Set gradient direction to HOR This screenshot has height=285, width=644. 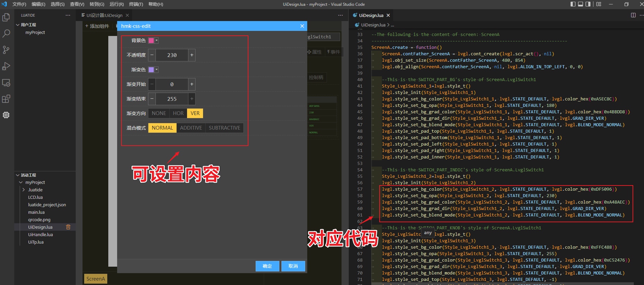coord(178,113)
